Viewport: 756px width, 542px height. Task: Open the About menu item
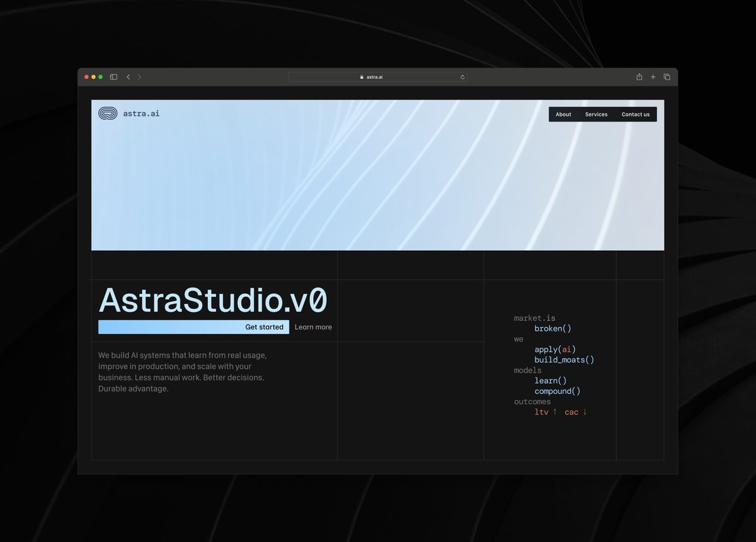pyautogui.click(x=563, y=114)
